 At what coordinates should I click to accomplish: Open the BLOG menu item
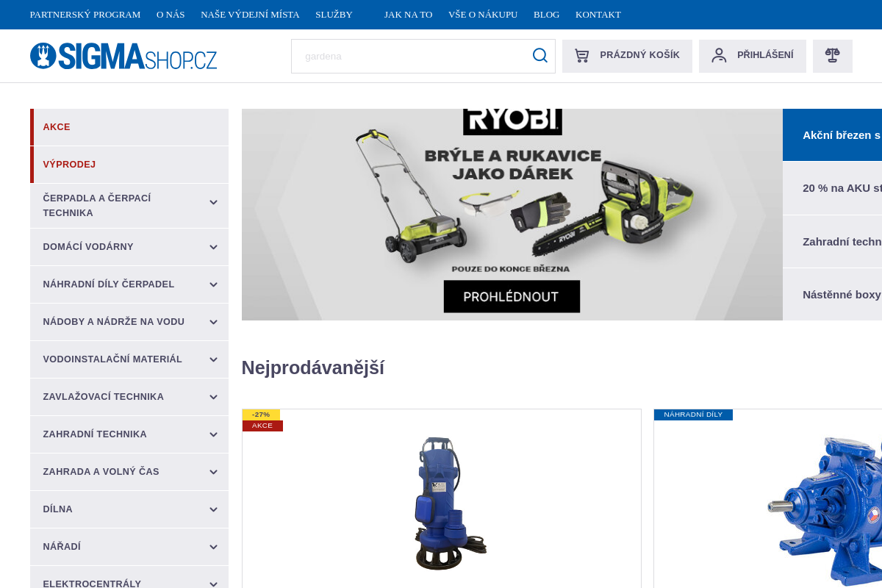point(546,14)
